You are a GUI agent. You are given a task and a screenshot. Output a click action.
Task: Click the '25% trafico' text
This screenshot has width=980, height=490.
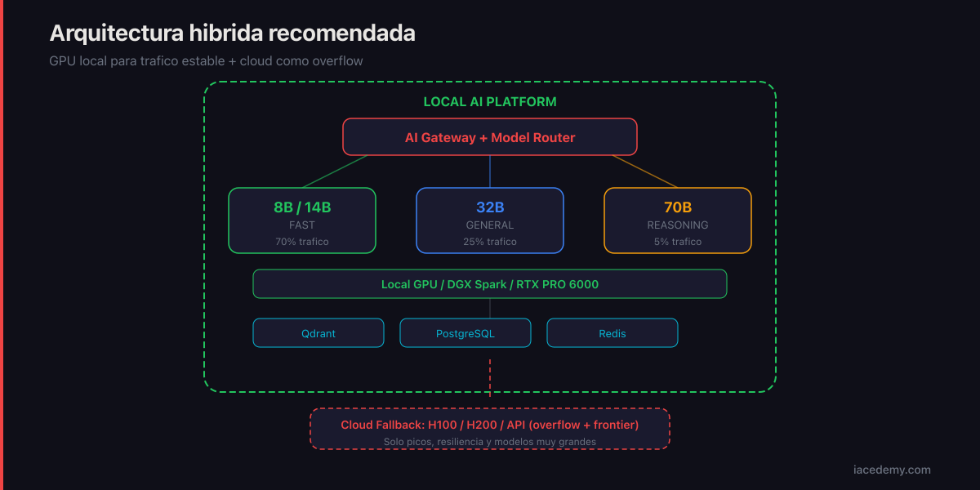pyautogui.click(x=490, y=242)
